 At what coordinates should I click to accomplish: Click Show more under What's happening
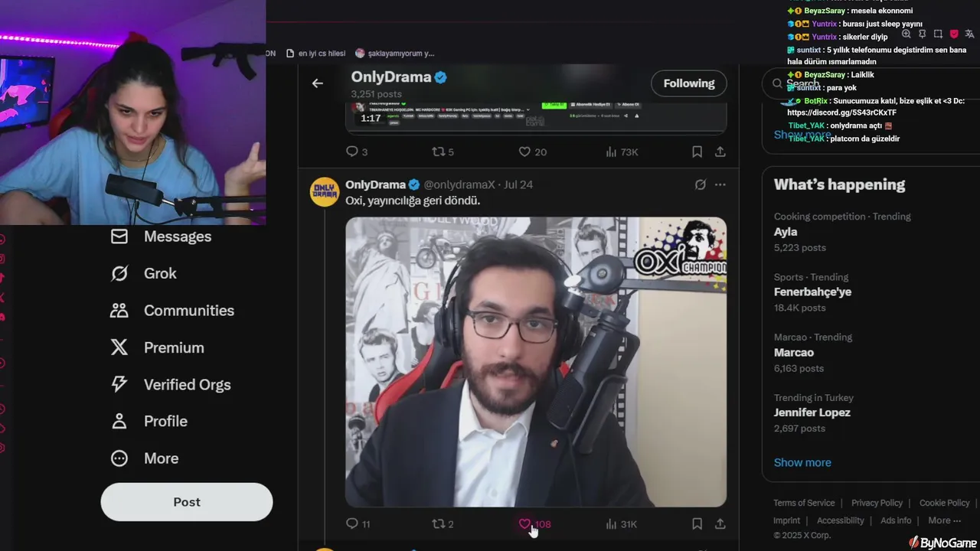[802, 462]
